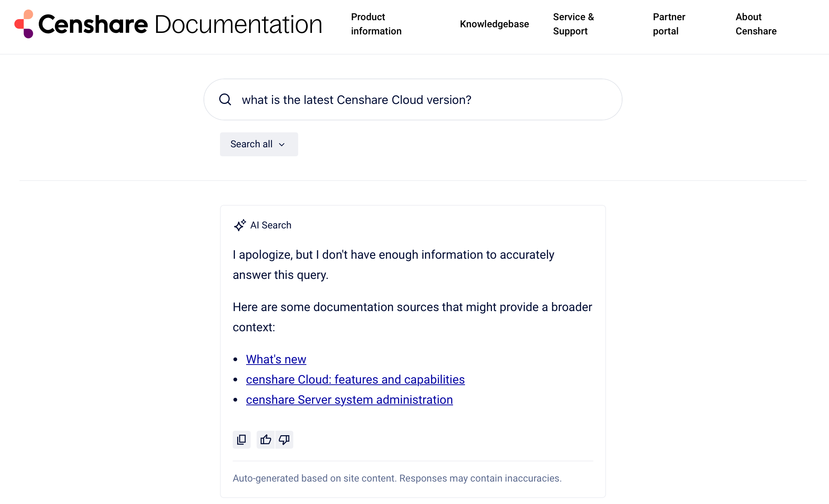Screen dimensions: 829x504
Task: Open the Knowledgebase menu item
Action: tap(494, 24)
